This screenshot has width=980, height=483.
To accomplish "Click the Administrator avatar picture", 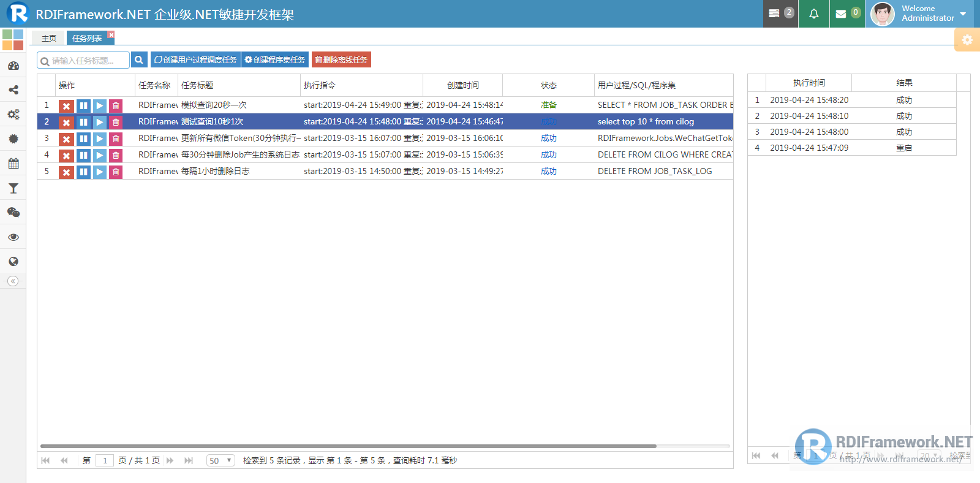I will [x=882, y=13].
